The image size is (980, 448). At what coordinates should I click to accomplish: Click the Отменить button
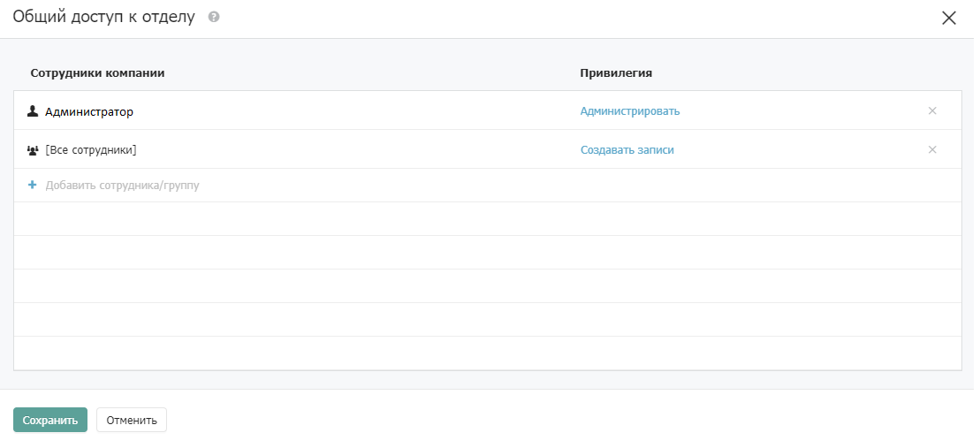[x=132, y=420]
